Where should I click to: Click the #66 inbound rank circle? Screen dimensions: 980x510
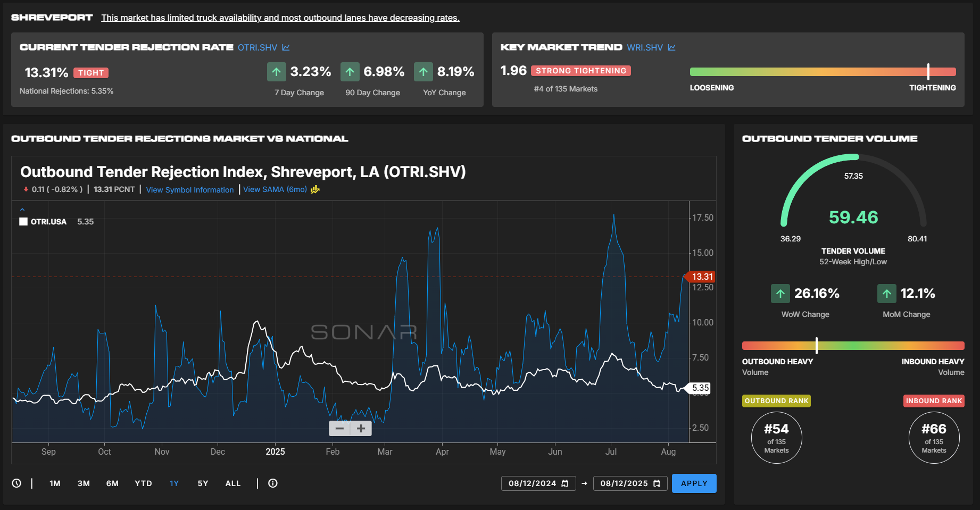click(x=934, y=438)
